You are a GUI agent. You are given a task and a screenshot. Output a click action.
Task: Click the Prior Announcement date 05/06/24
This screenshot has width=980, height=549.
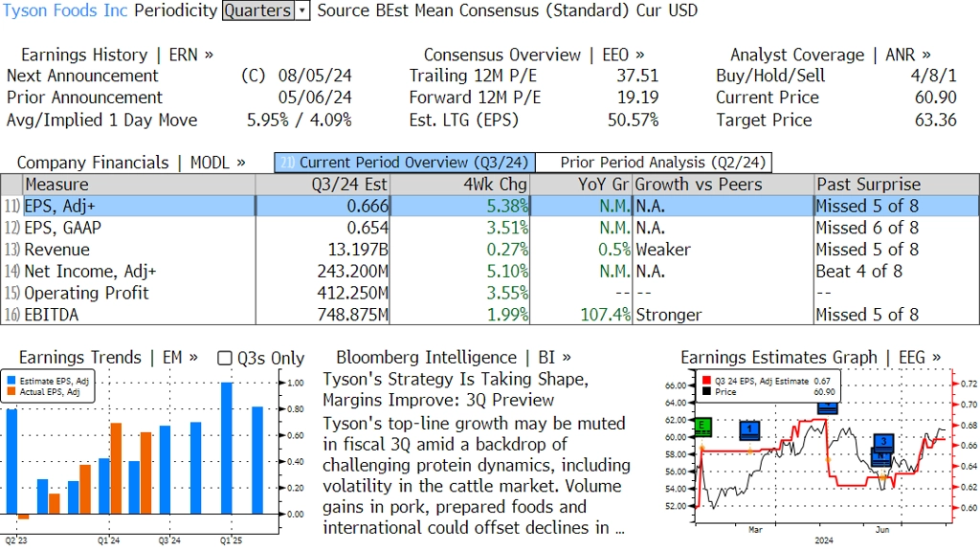click(x=315, y=98)
